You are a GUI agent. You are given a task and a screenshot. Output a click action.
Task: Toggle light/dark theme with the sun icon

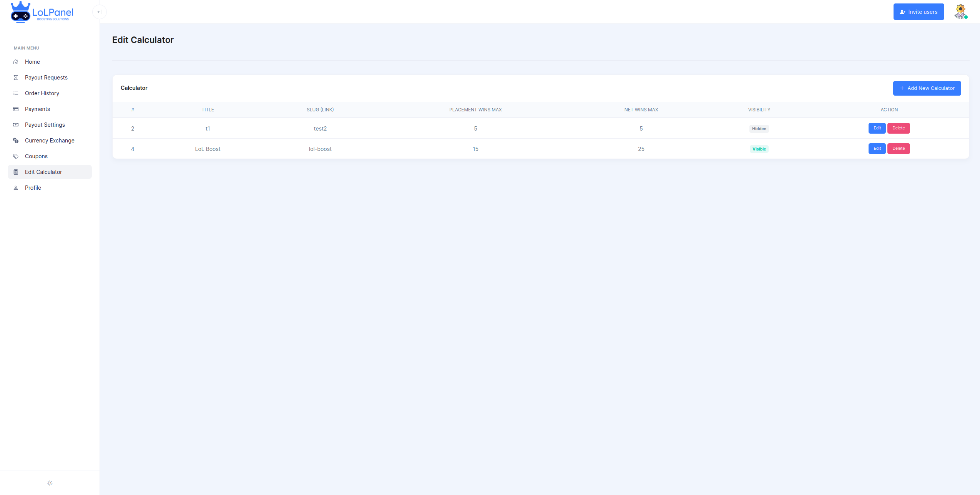click(50, 483)
